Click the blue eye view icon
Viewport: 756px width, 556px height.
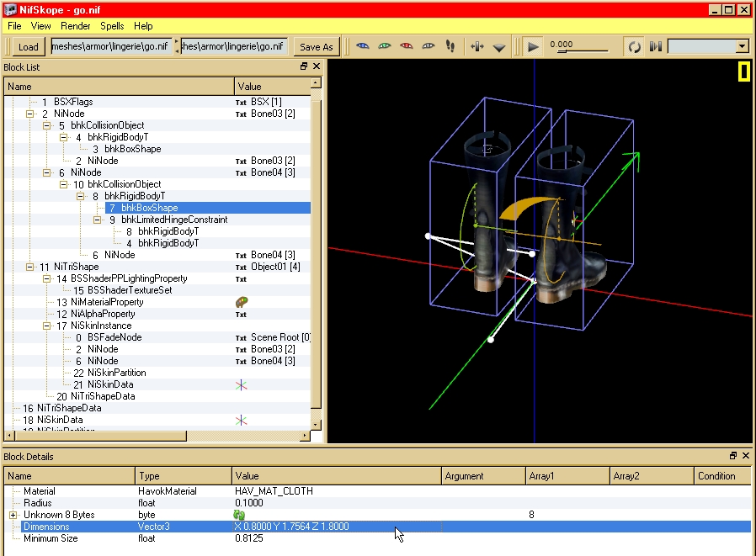[363, 46]
